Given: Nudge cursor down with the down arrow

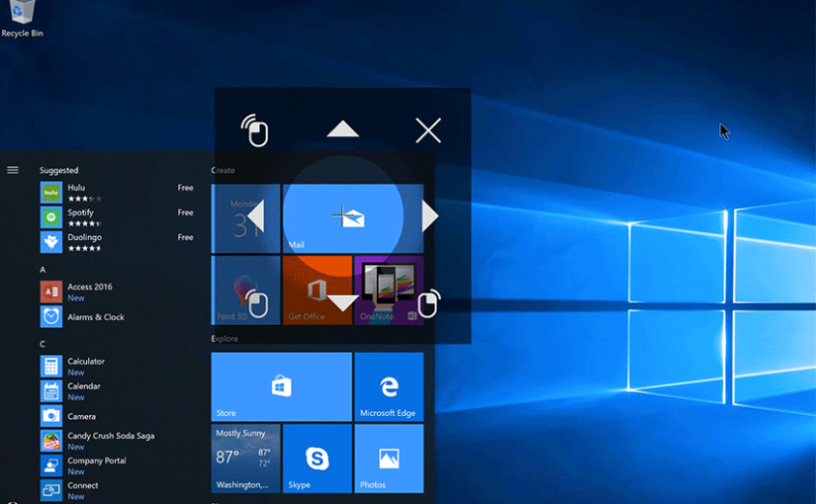Looking at the screenshot, I should (342, 303).
